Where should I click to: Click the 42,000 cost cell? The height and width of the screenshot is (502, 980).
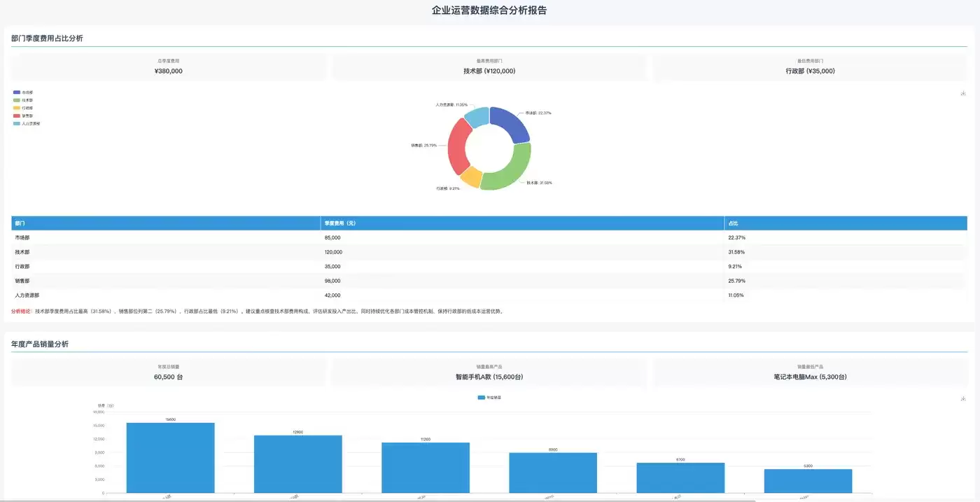pos(522,295)
